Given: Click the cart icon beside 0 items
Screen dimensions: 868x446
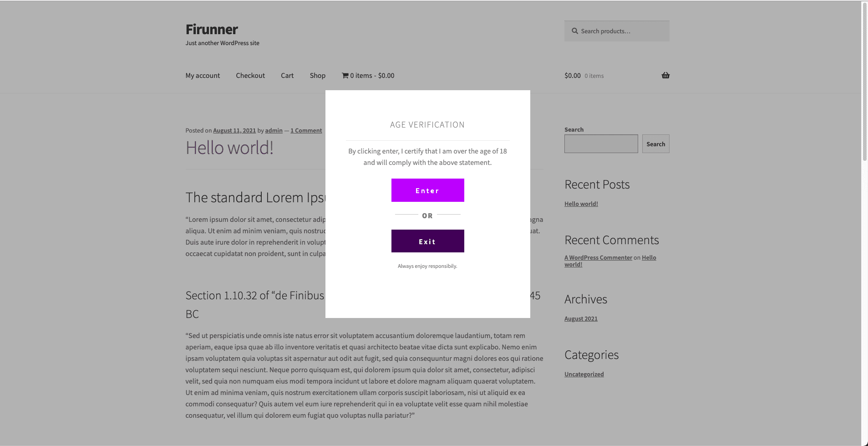Looking at the screenshot, I should [x=345, y=76].
